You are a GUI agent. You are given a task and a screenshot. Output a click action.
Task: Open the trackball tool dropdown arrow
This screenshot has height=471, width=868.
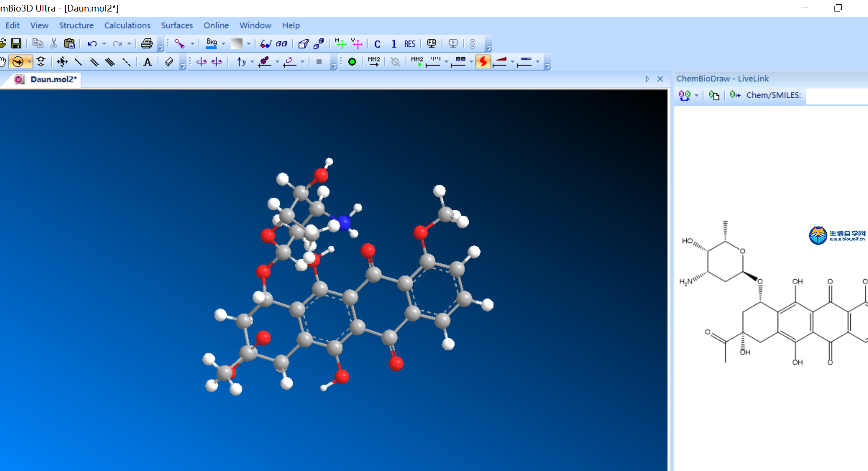coord(29,61)
